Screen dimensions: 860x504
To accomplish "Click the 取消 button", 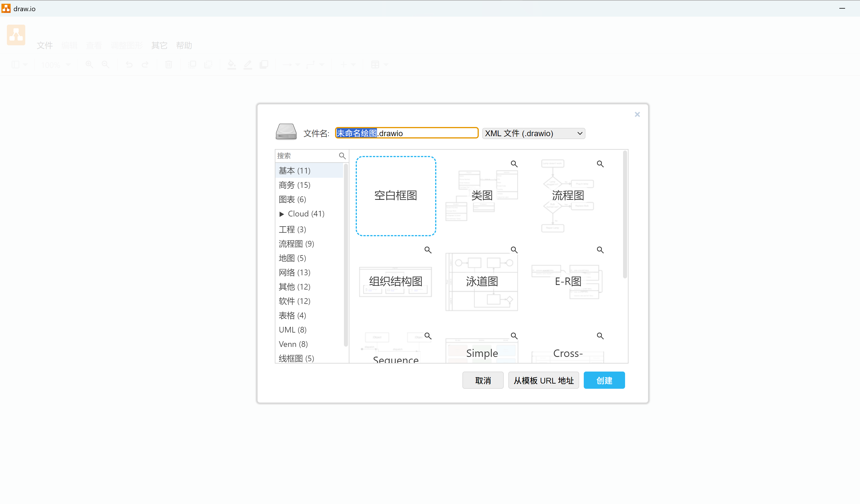I will click(482, 380).
